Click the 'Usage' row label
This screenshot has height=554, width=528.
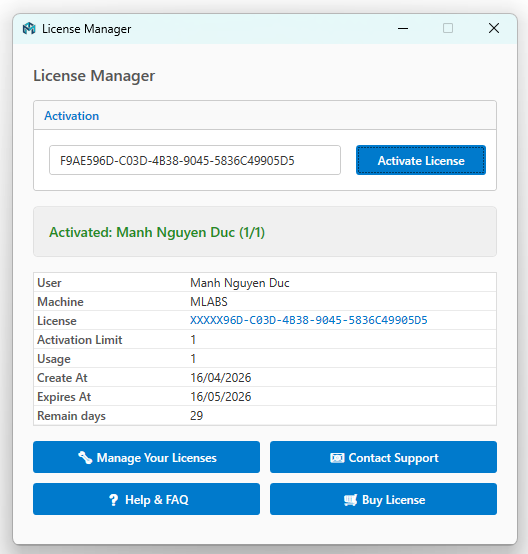(x=54, y=359)
